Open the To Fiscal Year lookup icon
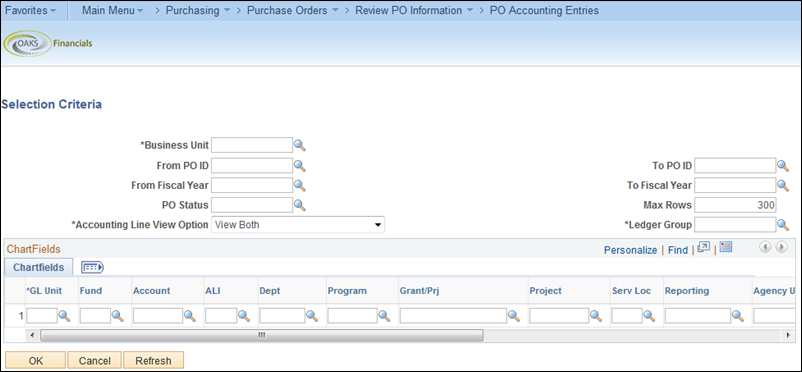This screenshot has height=372, width=802. tap(783, 185)
